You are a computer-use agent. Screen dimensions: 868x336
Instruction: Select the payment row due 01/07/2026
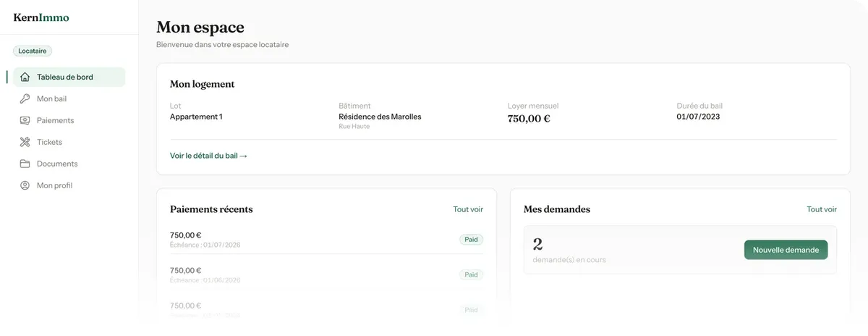coord(326,240)
